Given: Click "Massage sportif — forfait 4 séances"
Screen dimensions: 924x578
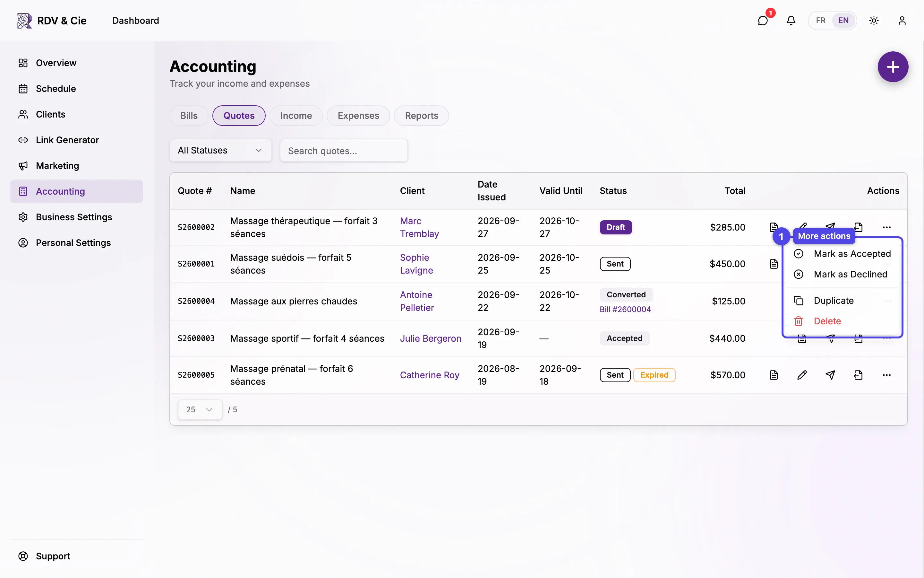Looking at the screenshot, I should pyautogui.click(x=307, y=338).
